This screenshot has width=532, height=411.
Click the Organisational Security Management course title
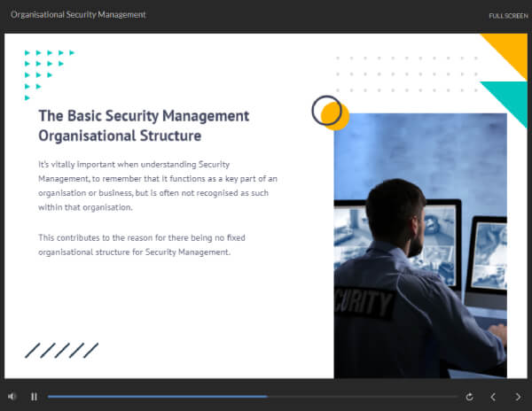click(x=78, y=15)
